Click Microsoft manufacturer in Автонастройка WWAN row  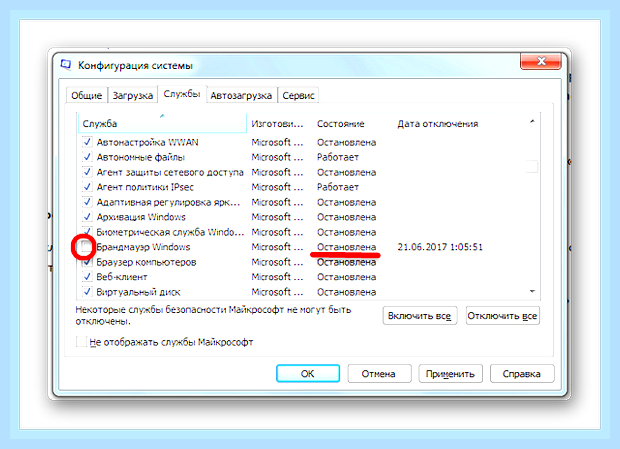click(x=277, y=142)
